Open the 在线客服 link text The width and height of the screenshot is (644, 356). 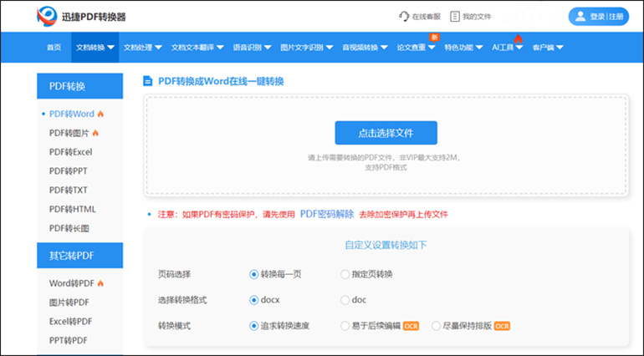click(x=427, y=17)
